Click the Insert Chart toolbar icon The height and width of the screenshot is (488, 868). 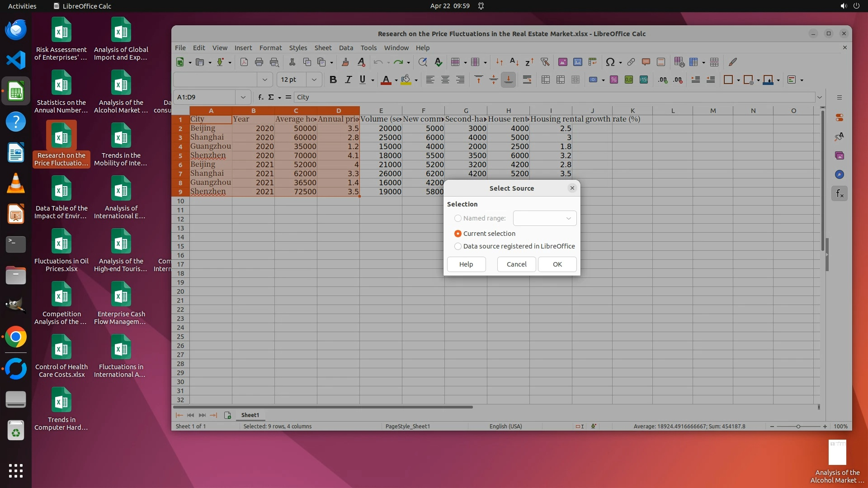pyautogui.click(x=577, y=62)
